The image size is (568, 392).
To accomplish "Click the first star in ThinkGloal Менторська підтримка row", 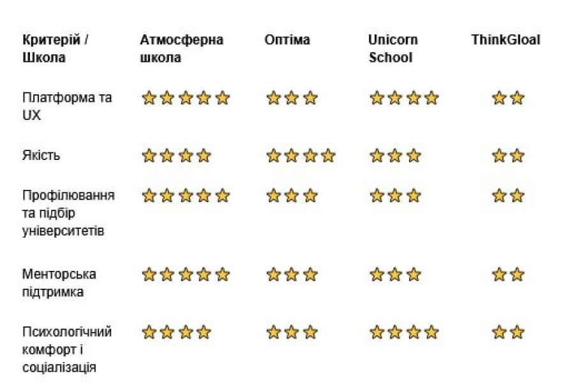I will 499,275.
